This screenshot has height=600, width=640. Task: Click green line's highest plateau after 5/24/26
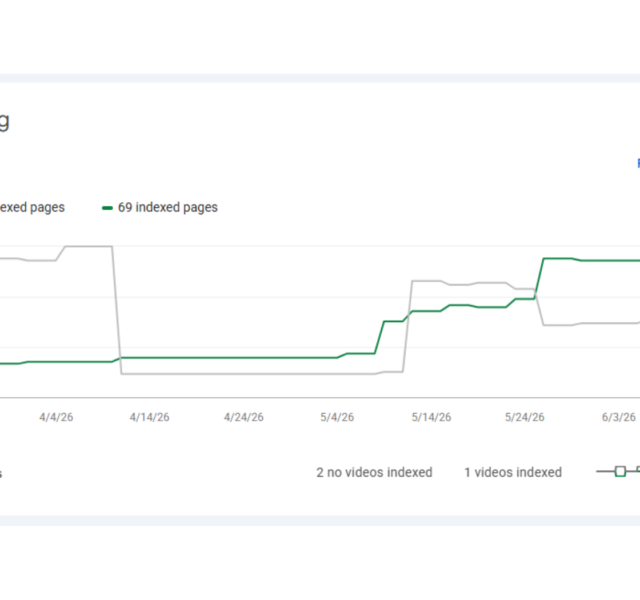coord(558,258)
